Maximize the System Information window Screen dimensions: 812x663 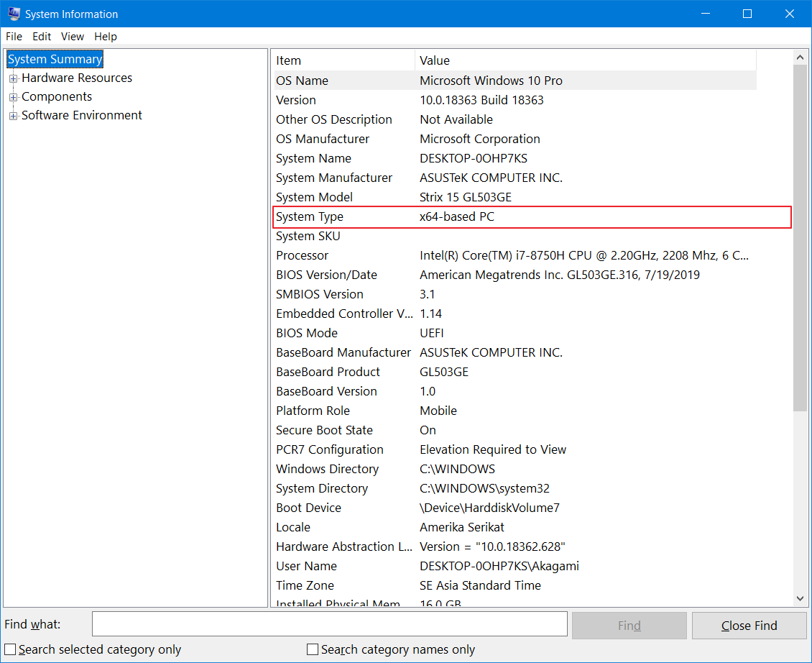(x=747, y=14)
